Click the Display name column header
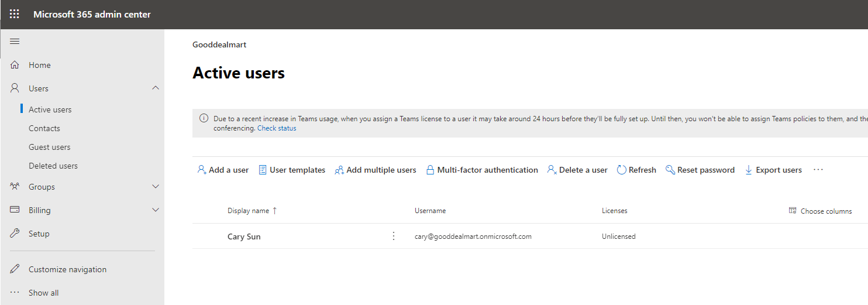The width and height of the screenshot is (868, 305). click(248, 211)
